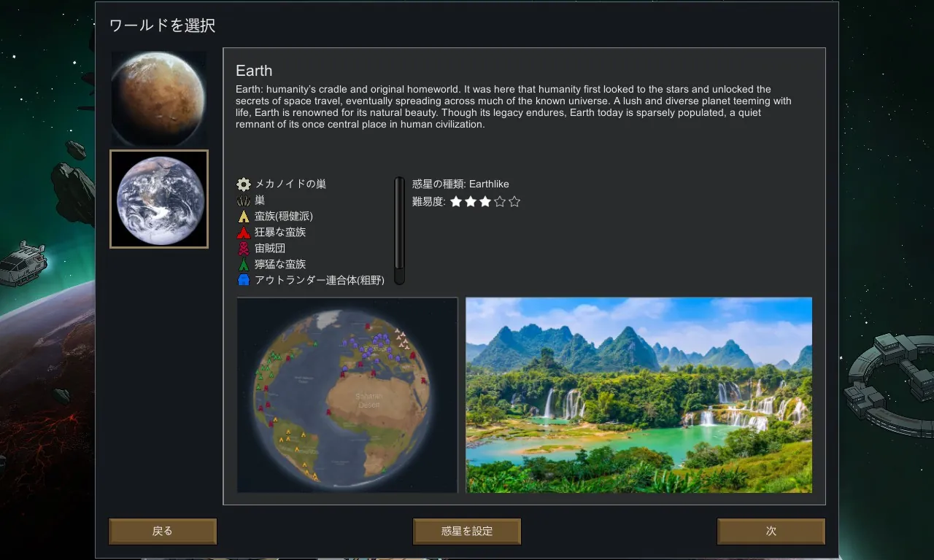Click the yellow gentle tribe icon

(x=244, y=217)
